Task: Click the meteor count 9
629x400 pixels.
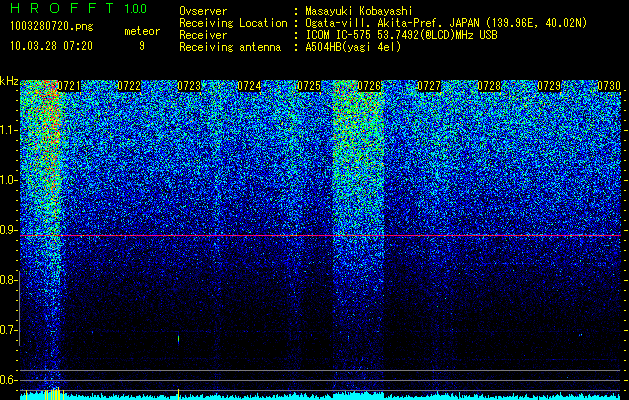Action: (x=142, y=46)
